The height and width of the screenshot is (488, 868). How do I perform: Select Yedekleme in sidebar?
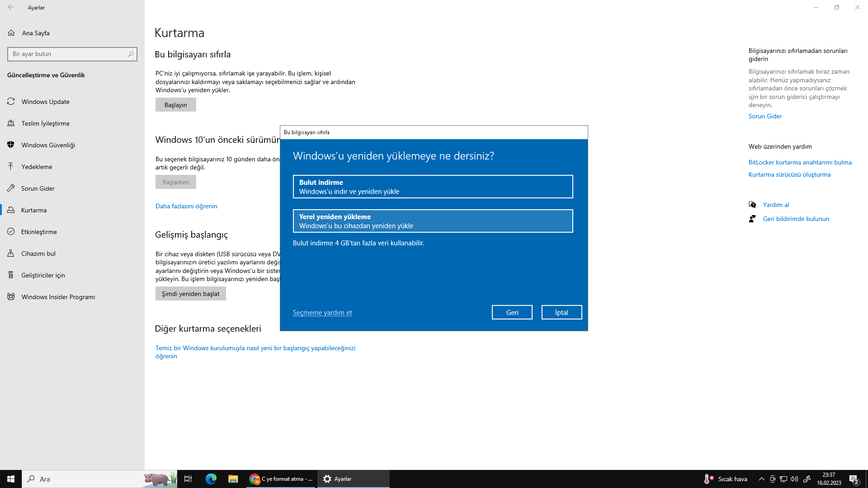click(x=72, y=167)
